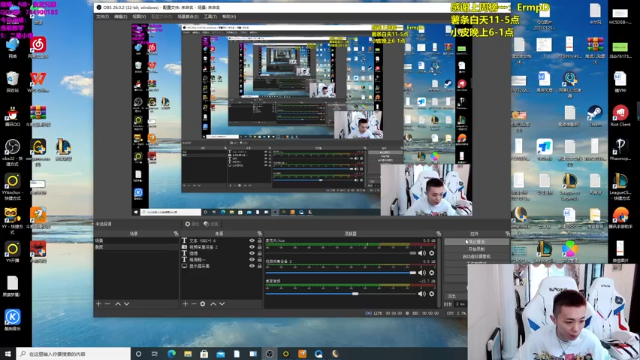
Task: Click the OBS preview canvas
Action: tap(302, 120)
